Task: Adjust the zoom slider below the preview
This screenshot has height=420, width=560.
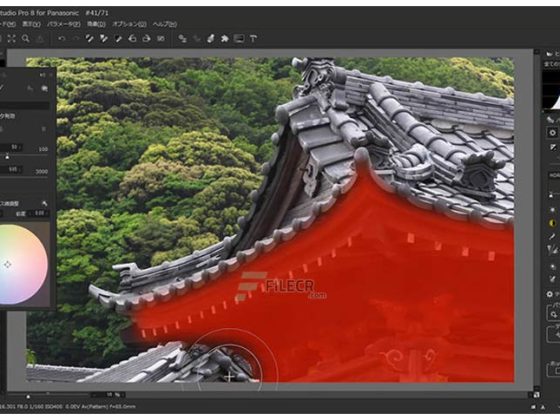Action: pyautogui.click(x=28, y=396)
